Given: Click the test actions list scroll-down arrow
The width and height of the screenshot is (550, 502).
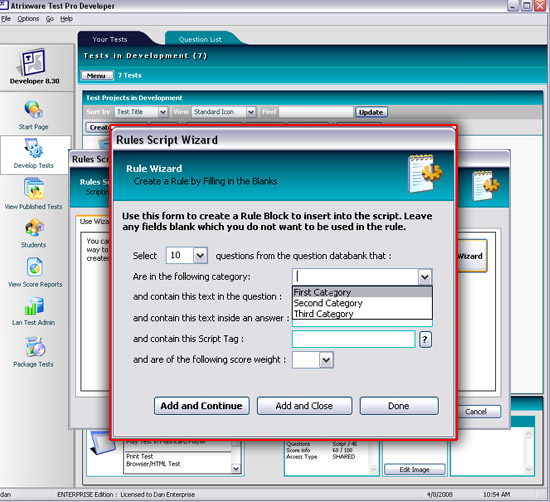Looking at the screenshot, I should (x=236, y=468).
